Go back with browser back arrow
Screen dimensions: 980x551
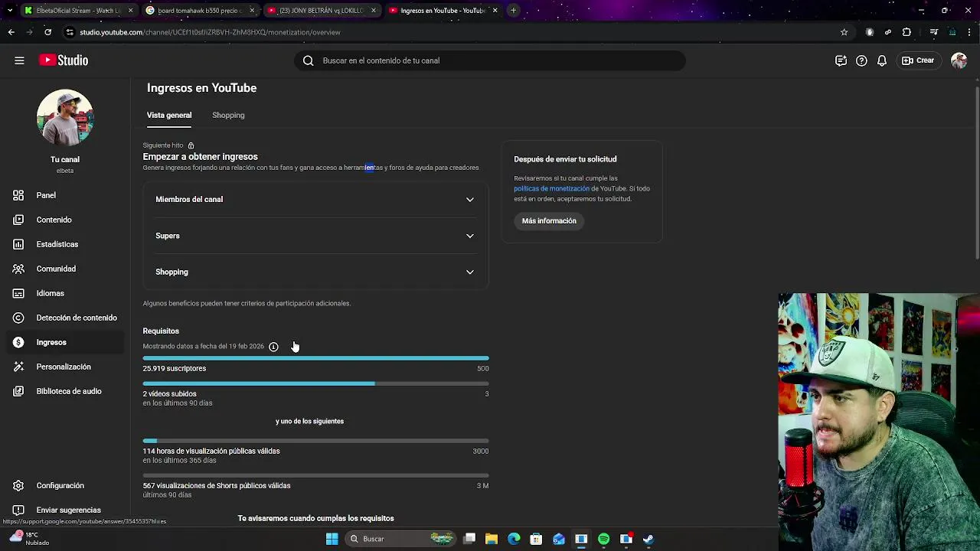[x=11, y=32]
